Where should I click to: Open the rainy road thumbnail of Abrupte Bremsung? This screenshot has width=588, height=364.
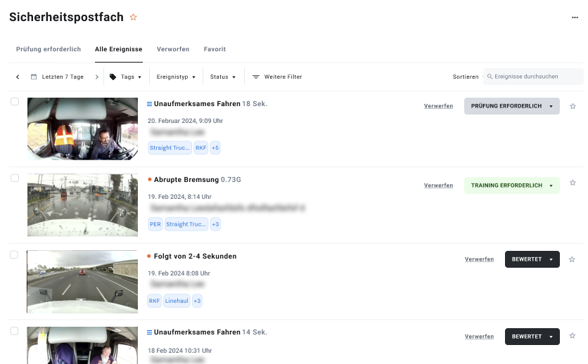pos(82,205)
